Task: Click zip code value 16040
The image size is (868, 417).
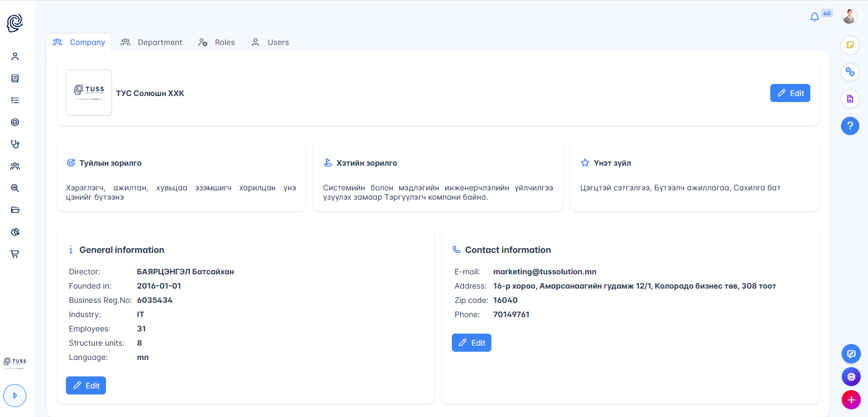Action: (505, 300)
